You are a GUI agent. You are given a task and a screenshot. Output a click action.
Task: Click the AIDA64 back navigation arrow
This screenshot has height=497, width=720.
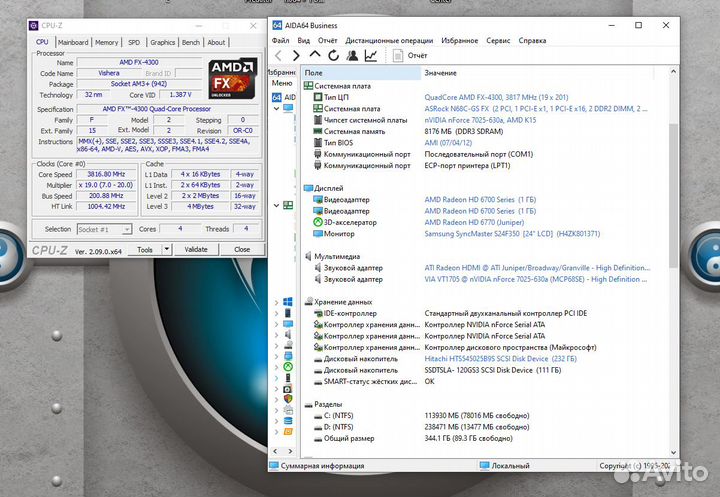(x=279, y=56)
